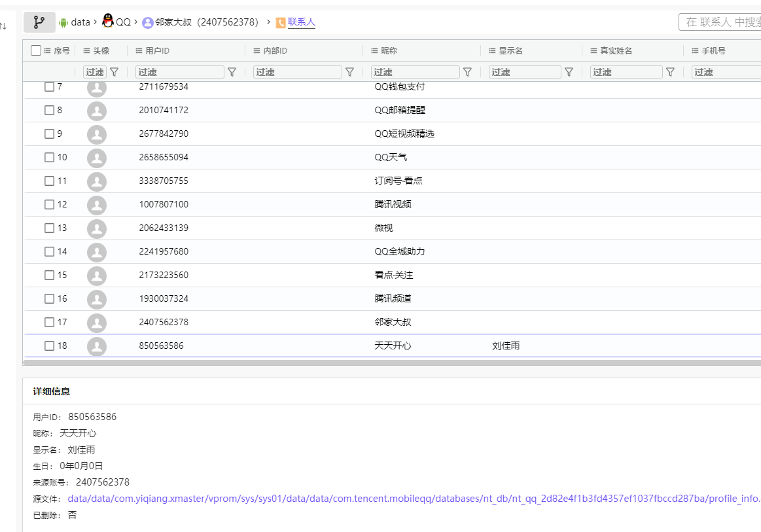Image resolution: width=761 pixels, height=532 pixels.
Task: Select nickname cell 订阅号·看点
Action: (398, 181)
